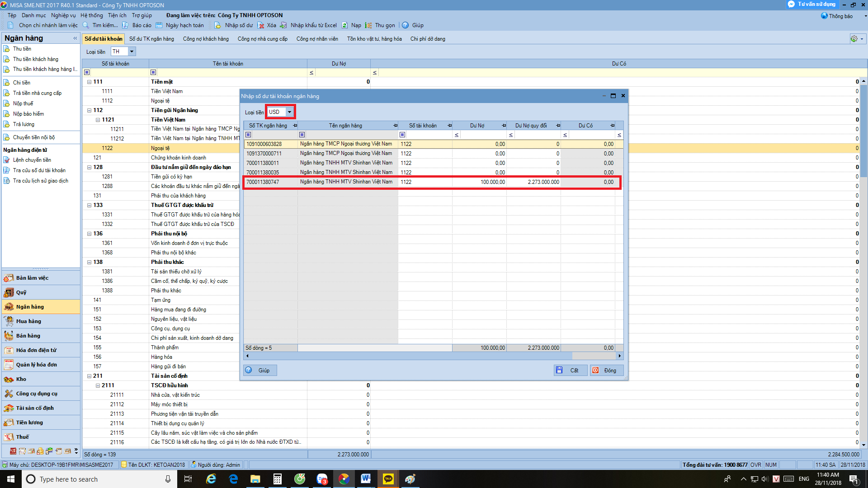Open the Calculator app in taskbar

pos(278,479)
